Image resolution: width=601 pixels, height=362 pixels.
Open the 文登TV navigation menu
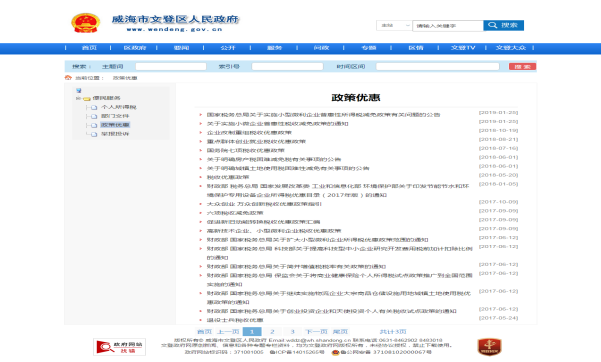tap(463, 48)
